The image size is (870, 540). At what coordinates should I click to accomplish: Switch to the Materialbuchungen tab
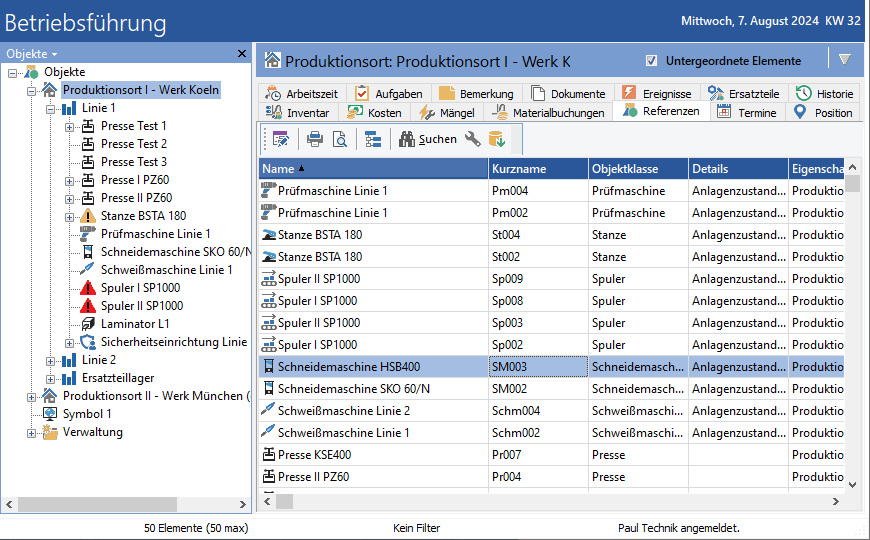[x=548, y=113]
